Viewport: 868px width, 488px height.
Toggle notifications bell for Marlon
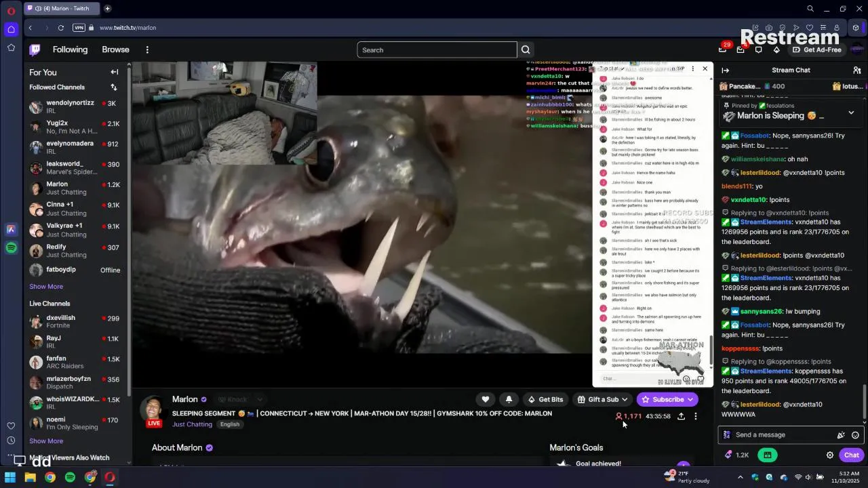coord(509,399)
